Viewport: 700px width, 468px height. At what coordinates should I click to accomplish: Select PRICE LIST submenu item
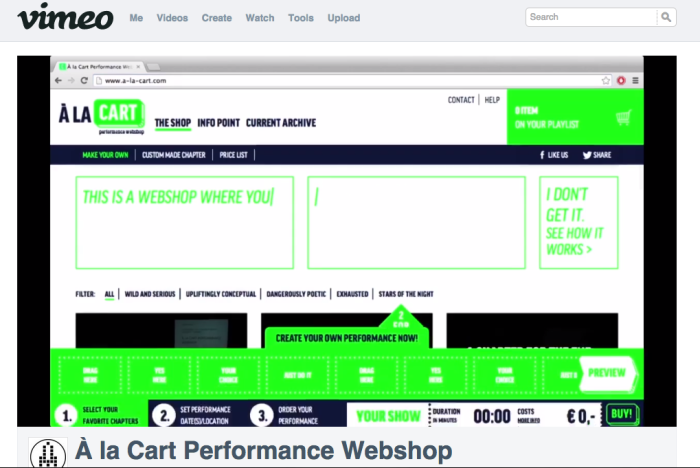coord(233,155)
